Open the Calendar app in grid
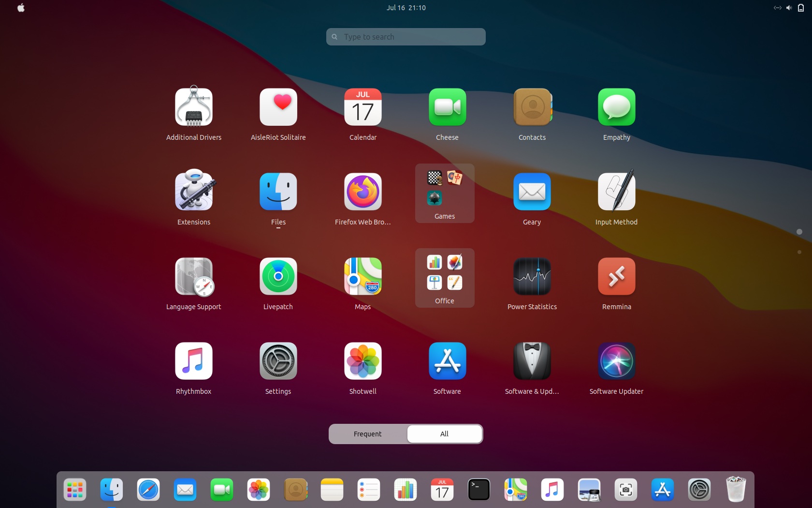Image resolution: width=812 pixels, height=508 pixels. 363,107
